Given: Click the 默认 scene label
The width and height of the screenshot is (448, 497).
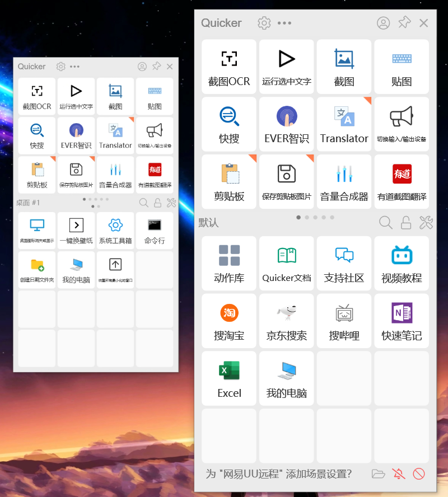Looking at the screenshot, I should pos(208,223).
